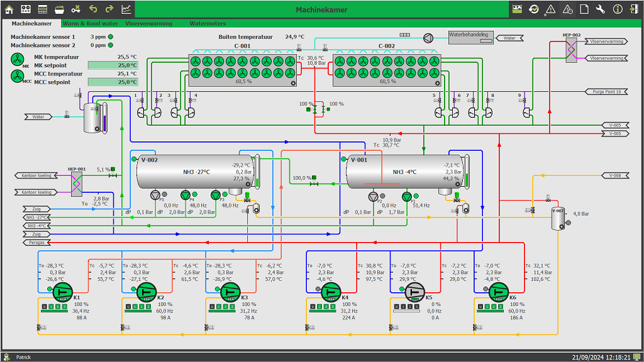Follow the Purge Point 10 link arrow
Viewport: 644px width, 362px height.
(607, 92)
